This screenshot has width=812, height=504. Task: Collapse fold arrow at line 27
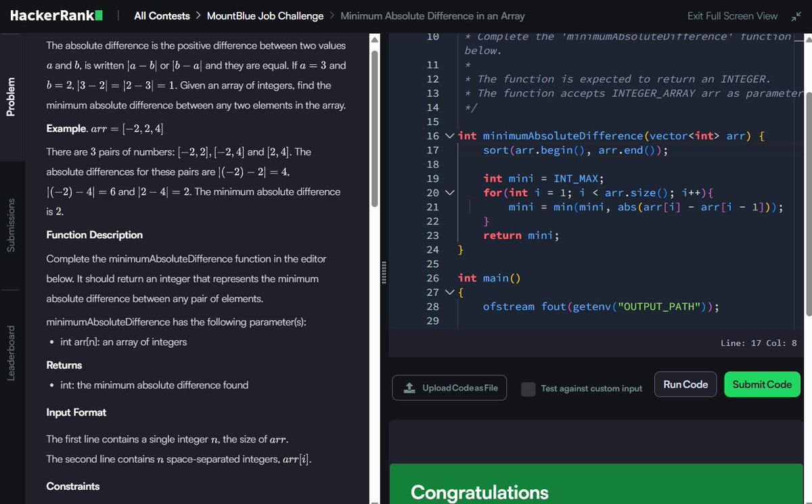tap(450, 292)
